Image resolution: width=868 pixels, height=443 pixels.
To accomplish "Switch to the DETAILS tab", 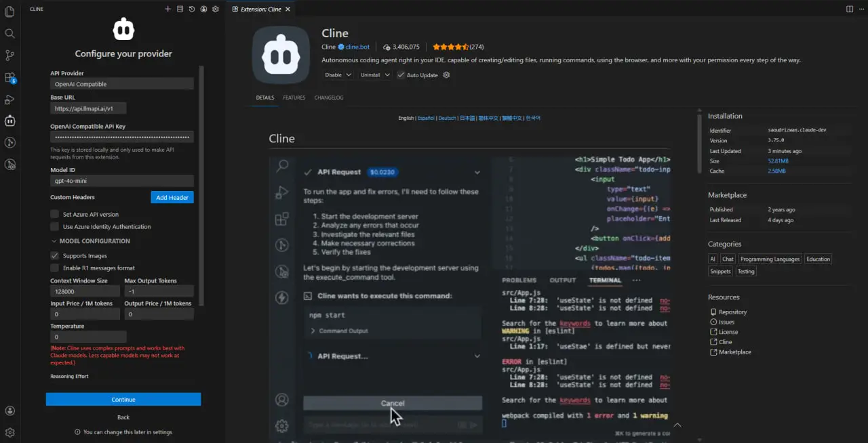I will coord(265,98).
